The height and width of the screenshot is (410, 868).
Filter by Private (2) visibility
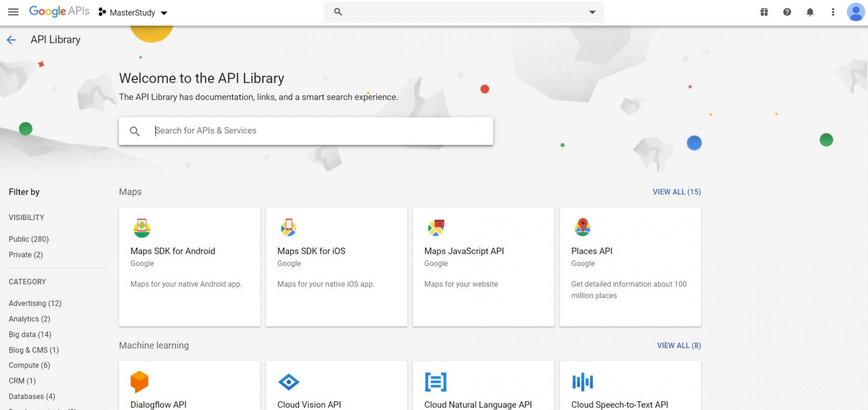26,254
